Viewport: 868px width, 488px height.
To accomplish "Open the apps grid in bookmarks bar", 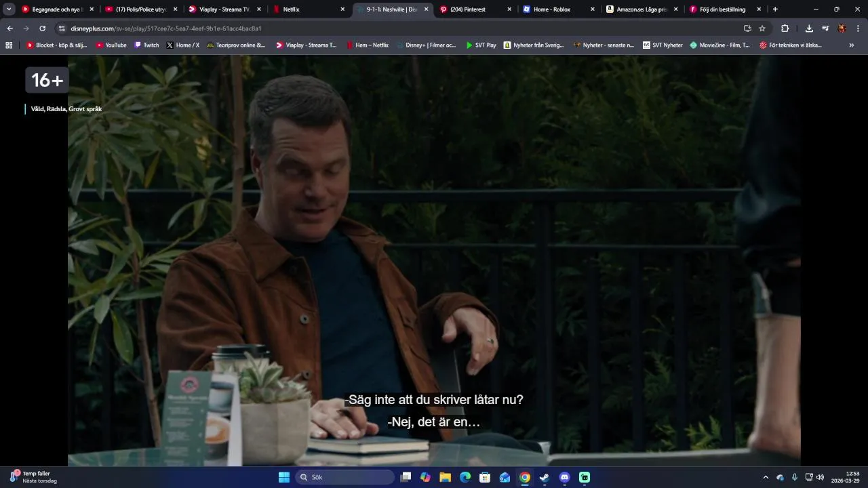I will coord(9,45).
